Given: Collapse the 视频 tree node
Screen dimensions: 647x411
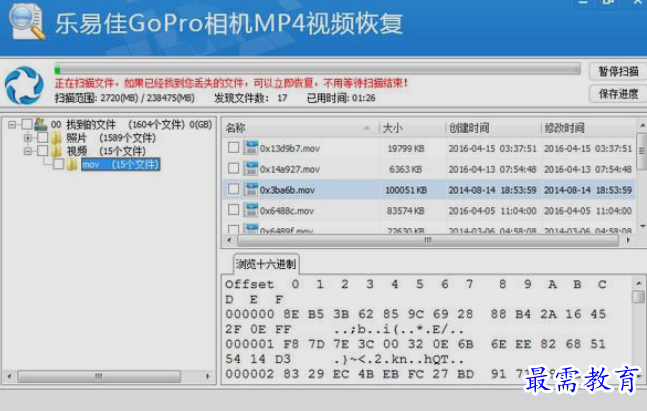Looking at the screenshot, I should [x=28, y=151].
